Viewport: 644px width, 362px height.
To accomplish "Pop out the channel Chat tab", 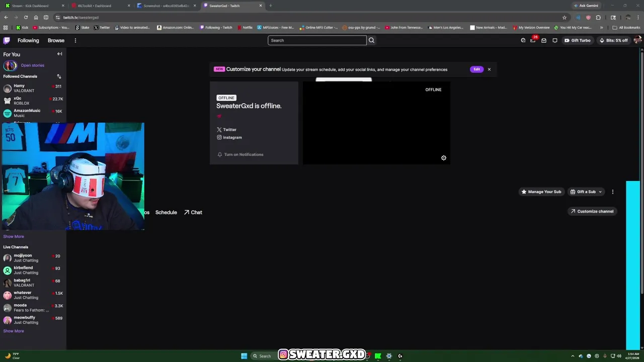I will pyautogui.click(x=193, y=212).
